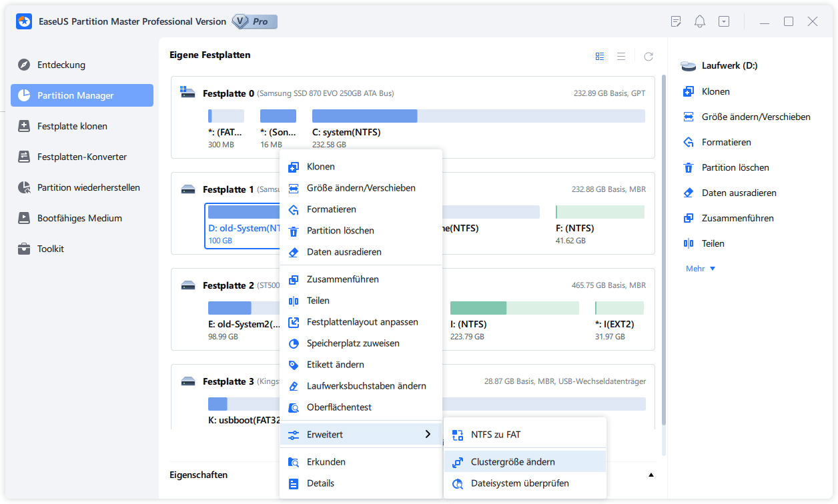
Task: Expand the Eigenschaften panel arrow
Action: click(x=651, y=475)
